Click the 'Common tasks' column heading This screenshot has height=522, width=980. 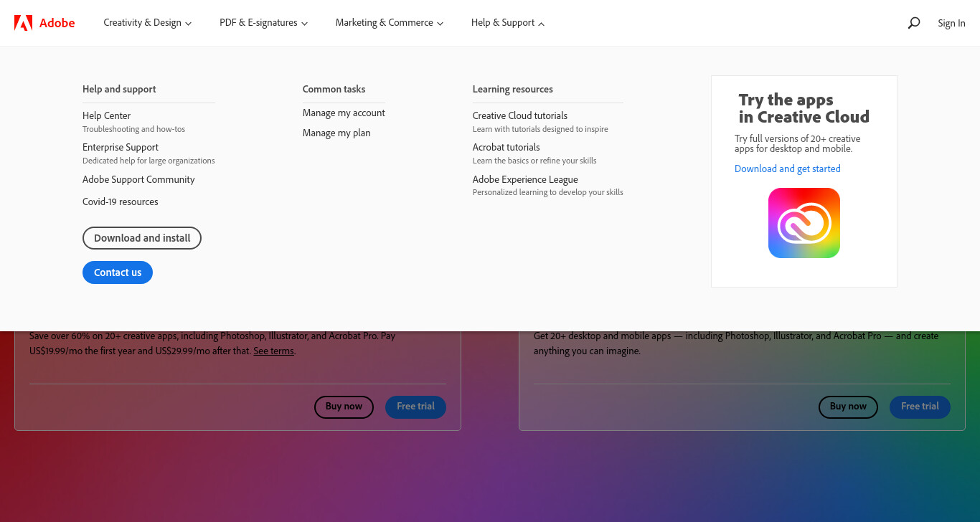click(x=334, y=89)
